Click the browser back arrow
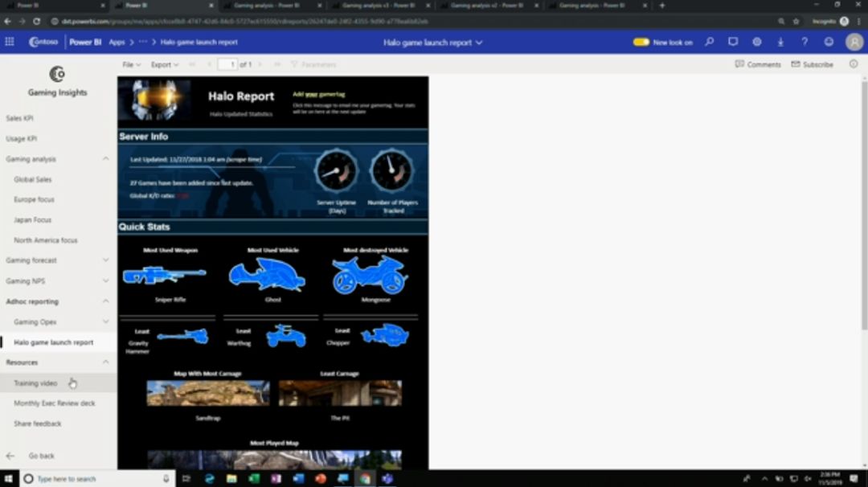The width and height of the screenshot is (868, 487). click(8, 21)
